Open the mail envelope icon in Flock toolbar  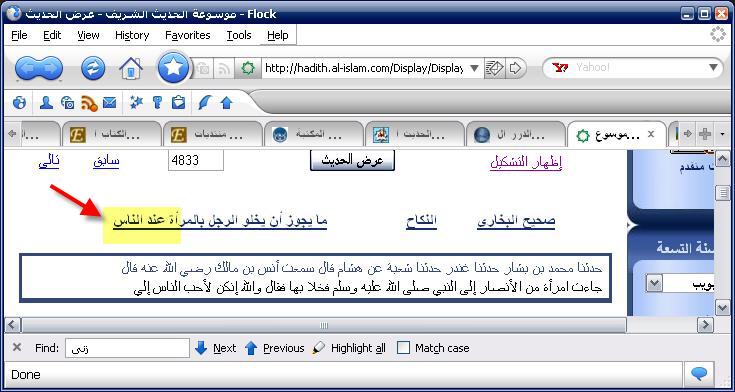pyautogui.click(x=109, y=102)
